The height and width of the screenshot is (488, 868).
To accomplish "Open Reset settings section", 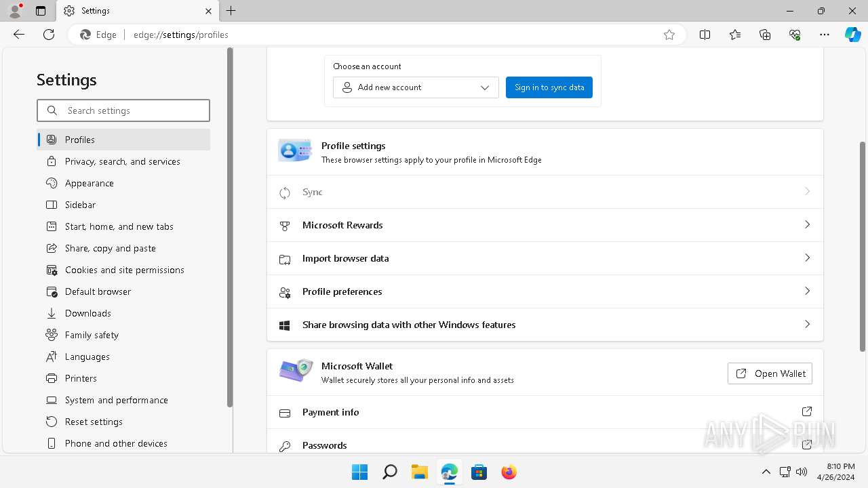I will pos(123,422).
